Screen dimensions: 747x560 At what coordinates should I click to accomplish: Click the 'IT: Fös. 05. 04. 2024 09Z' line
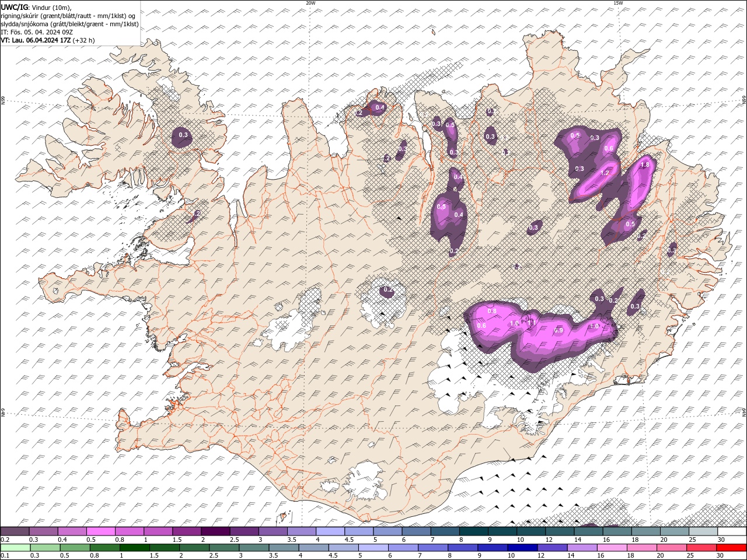pos(36,32)
